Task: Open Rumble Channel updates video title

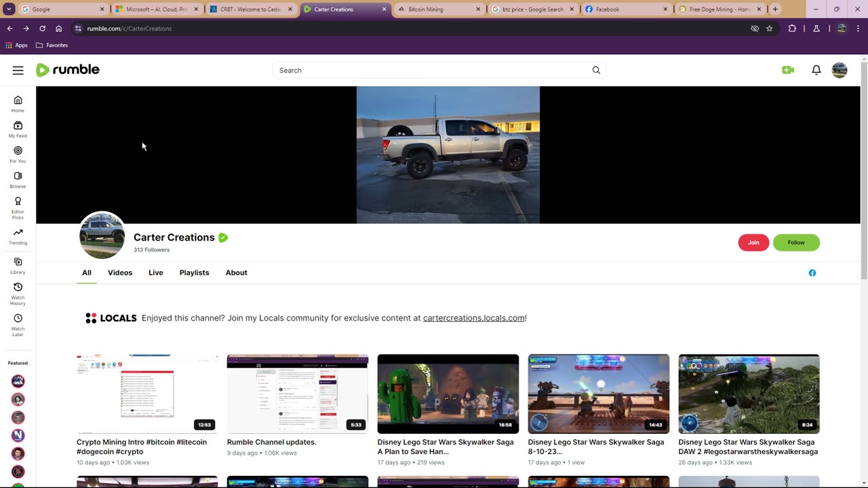Action: click(272, 442)
